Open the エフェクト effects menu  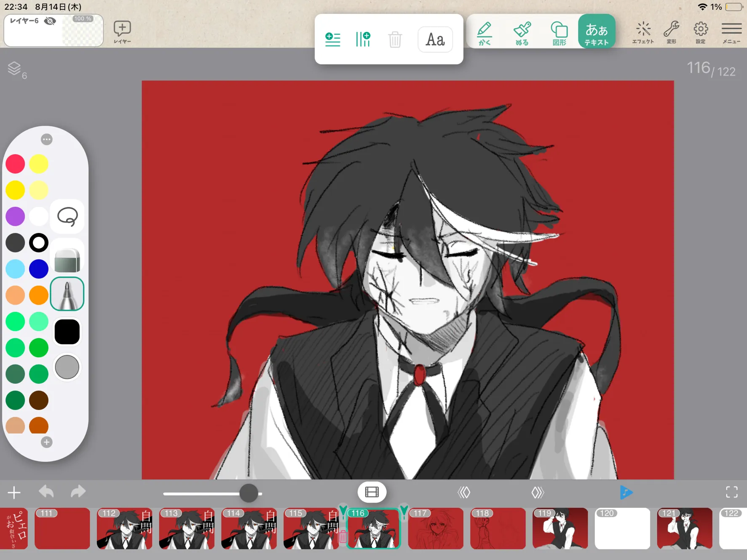pyautogui.click(x=643, y=32)
